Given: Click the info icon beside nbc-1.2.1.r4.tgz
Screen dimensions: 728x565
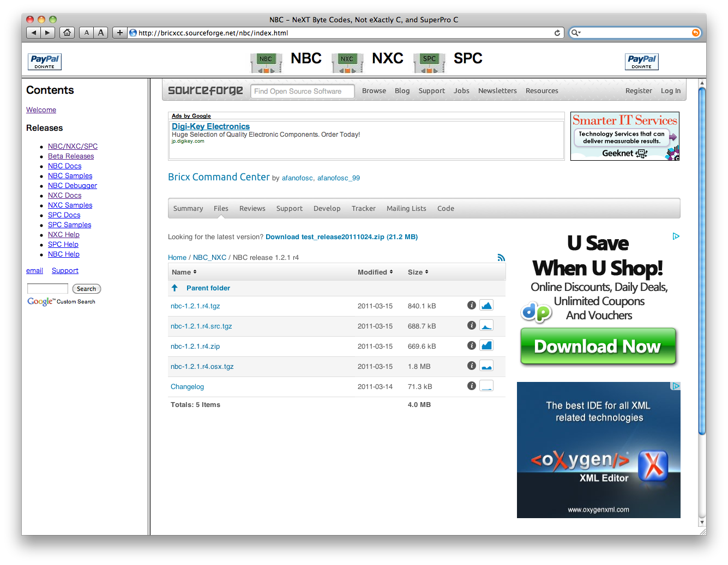Looking at the screenshot, I should tap(472, 305).
